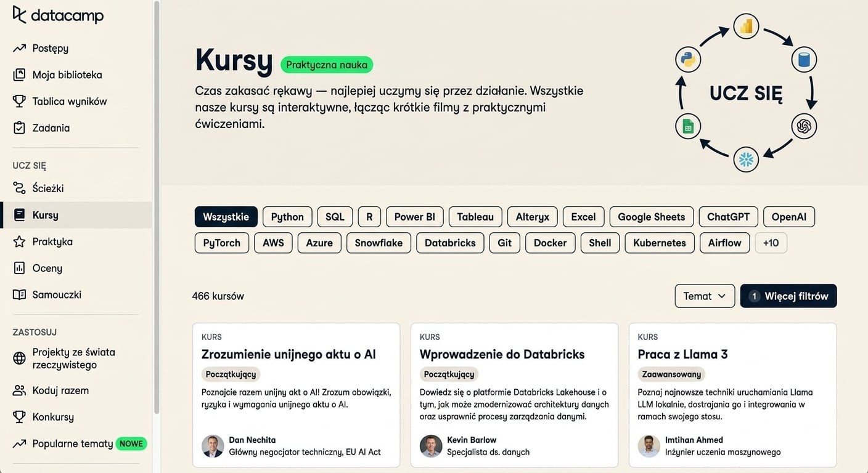
Task: Filter courses by Snowflake chip
Action: (x=379, y=243)
